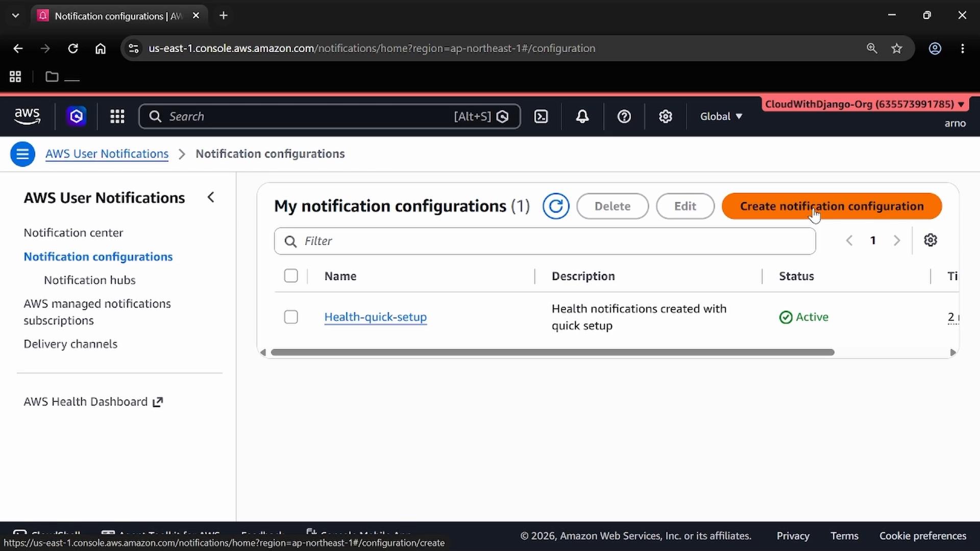Open the Amazon Q assistant icon

click(x=77, y=116)
